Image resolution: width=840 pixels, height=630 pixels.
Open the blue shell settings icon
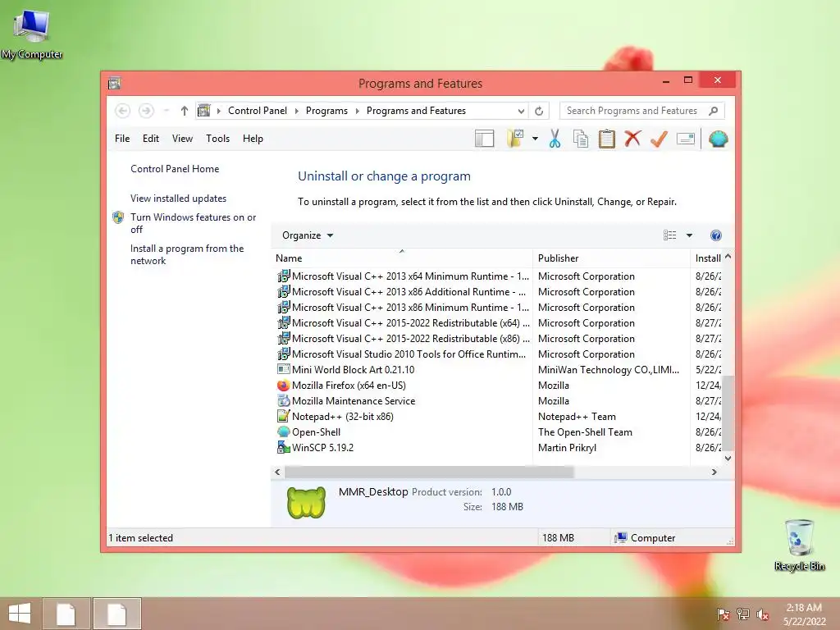point(718,139)
